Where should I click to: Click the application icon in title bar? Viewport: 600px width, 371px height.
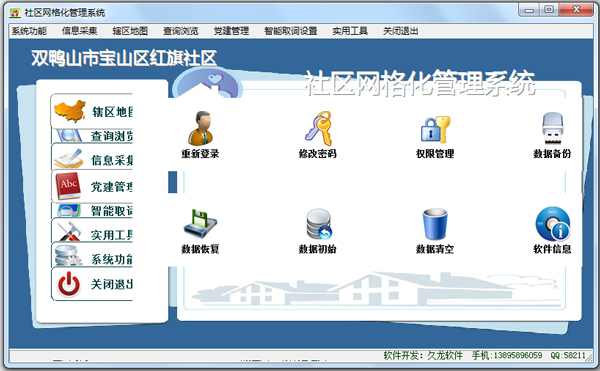click(15, 13)
